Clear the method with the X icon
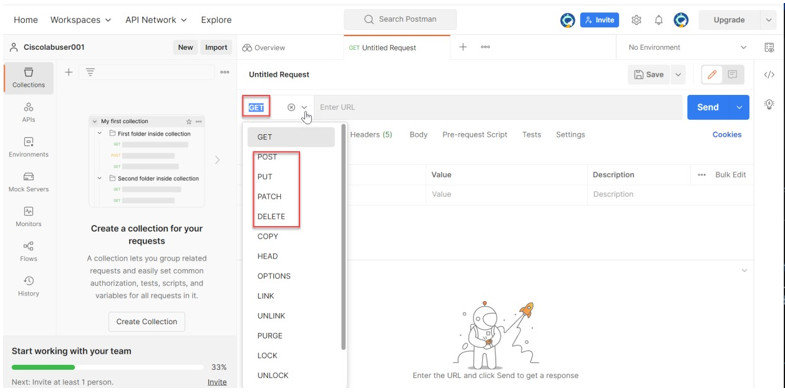785x392 pixels. [x=291, y=107]
